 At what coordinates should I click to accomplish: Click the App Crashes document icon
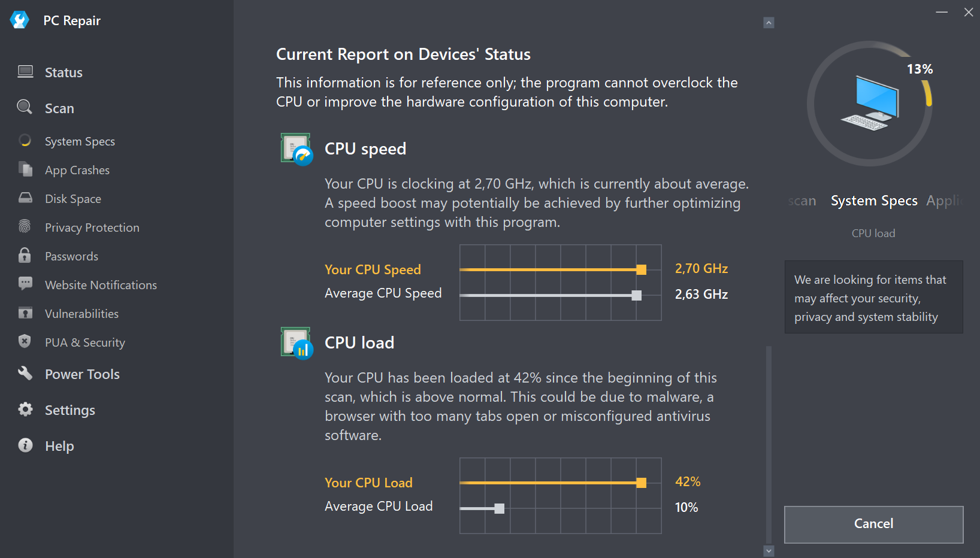tap(25, 169)
